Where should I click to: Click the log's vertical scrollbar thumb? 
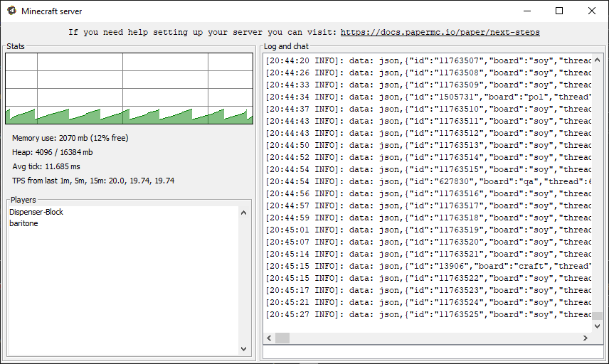coord(598,317)
